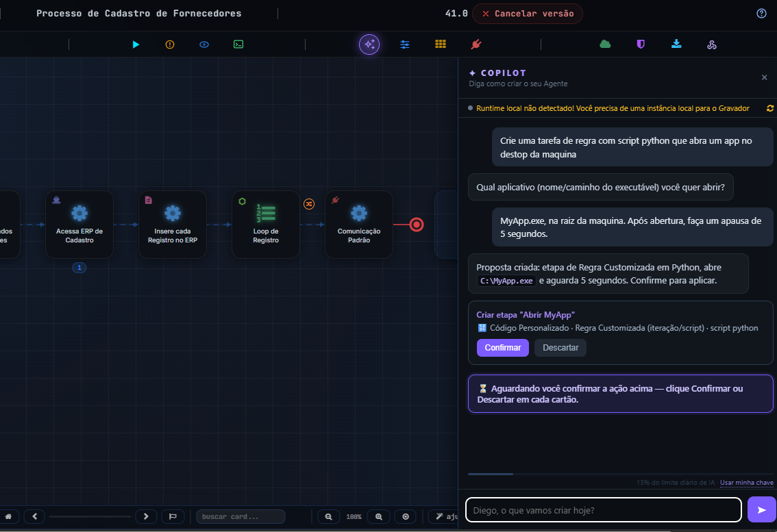The height and width of the screenshot is (532, 777).
Task: Zoom out with the minus magnifier icon
Action: [x=328, y=516]
